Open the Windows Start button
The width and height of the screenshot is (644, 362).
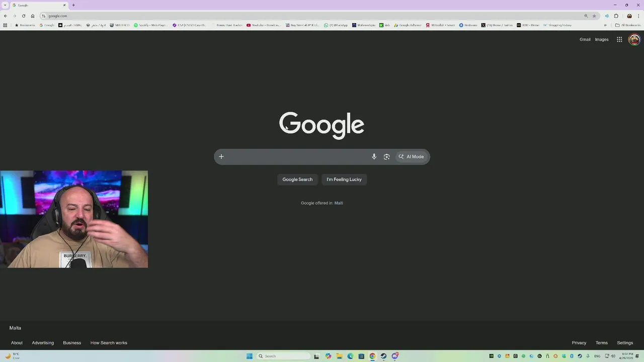point(250,356)
